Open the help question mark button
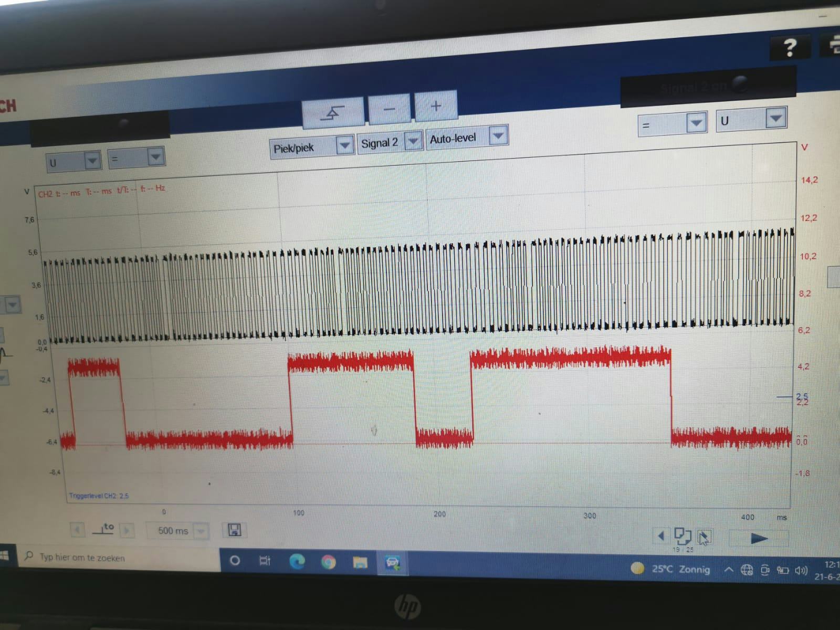 [790, 48]
